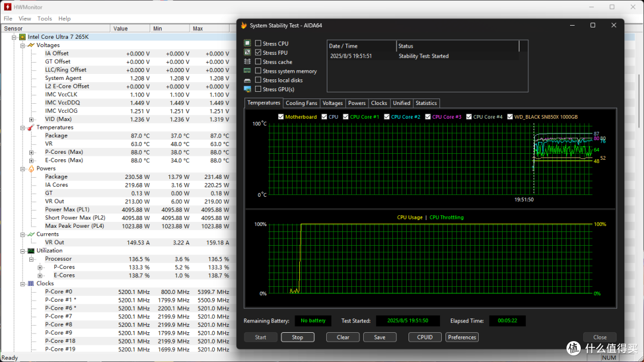Open the Preferences dialog
This screenshot has height=362, width=644.
coord(462,338)
